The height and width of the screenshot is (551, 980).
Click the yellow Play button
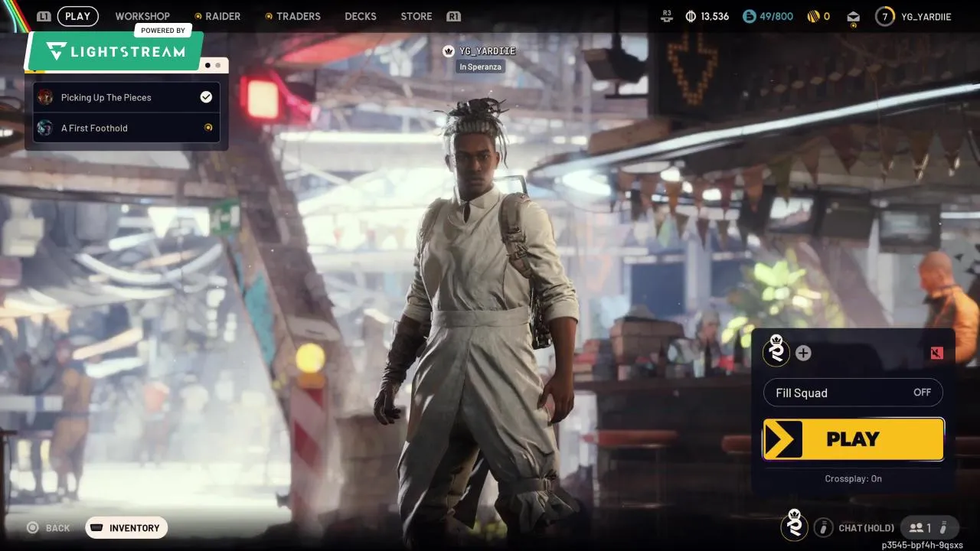pos(853,439)
